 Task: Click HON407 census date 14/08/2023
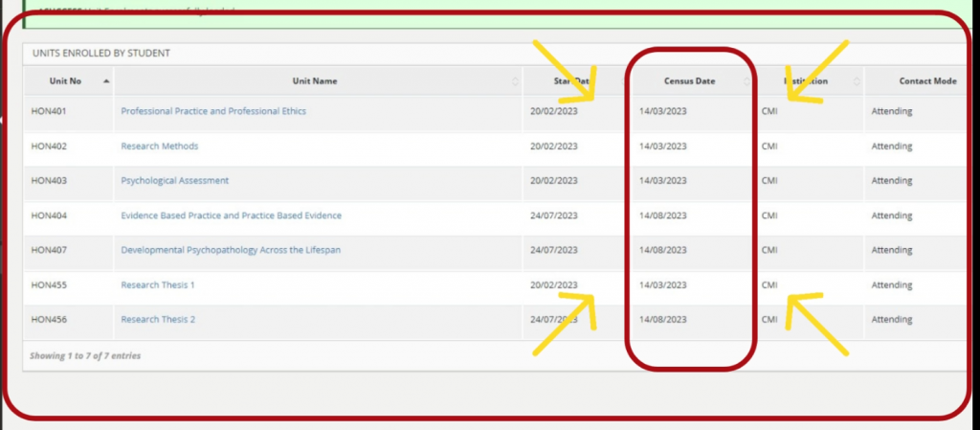tap(662, 250)
